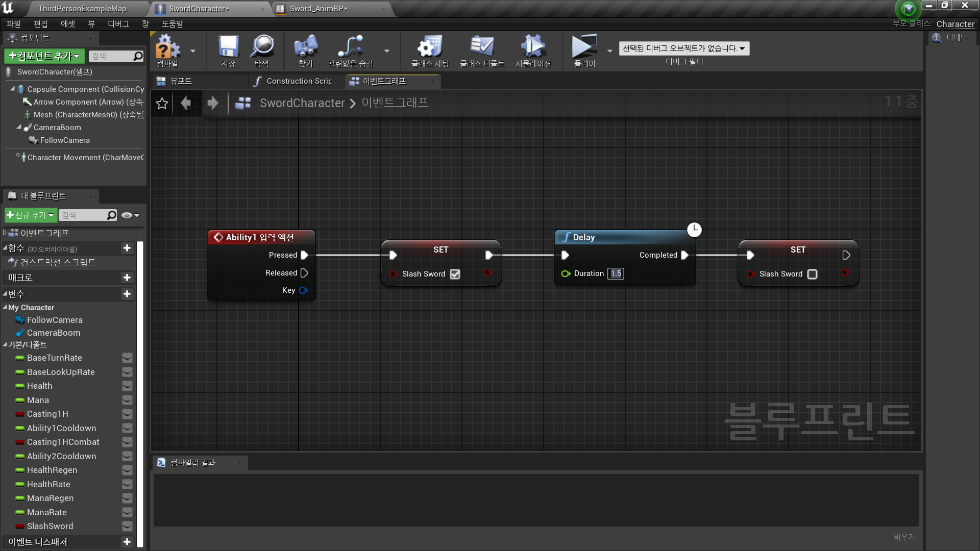Open debug object filter dropdown
980x551 pixels.
point(684,48)
